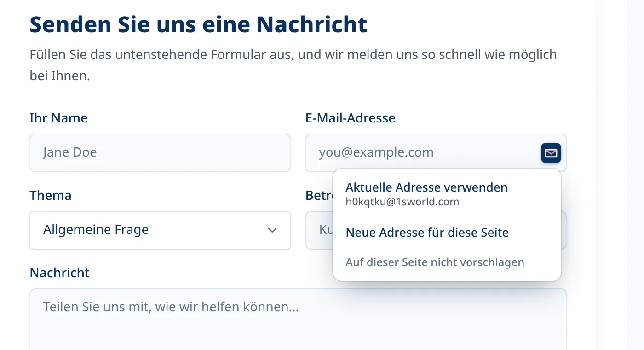This screenshot has height=350, width=644.
Task: Click the "Senden Sie uns eine Nachricht" heading
Action: [198, 24]
